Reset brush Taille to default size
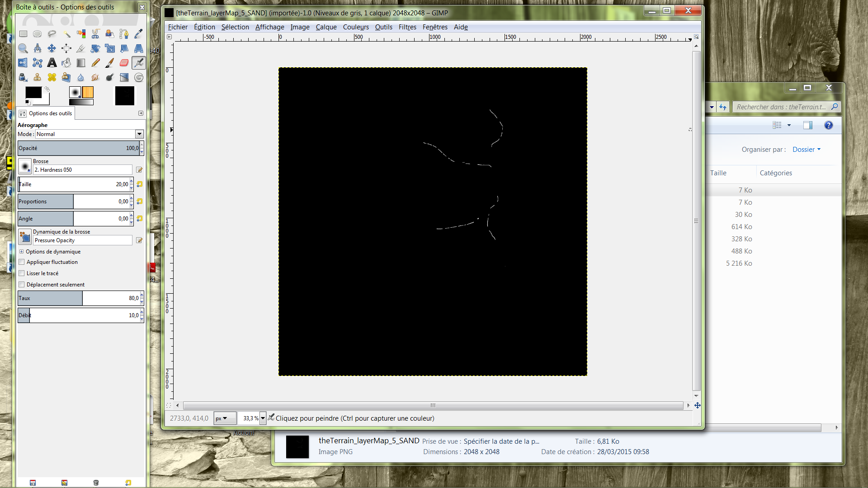The image size is (868, 488). click(x=140, y=184)
